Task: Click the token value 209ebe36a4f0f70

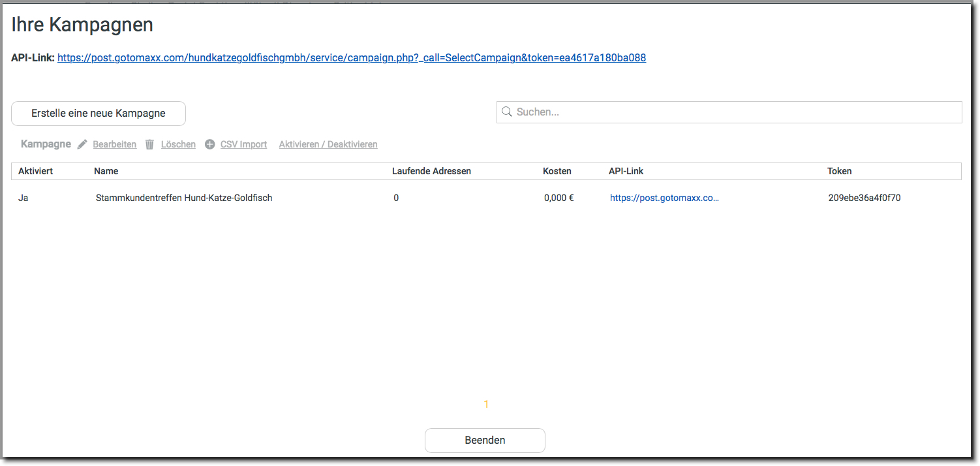Action: coord(864,198)
